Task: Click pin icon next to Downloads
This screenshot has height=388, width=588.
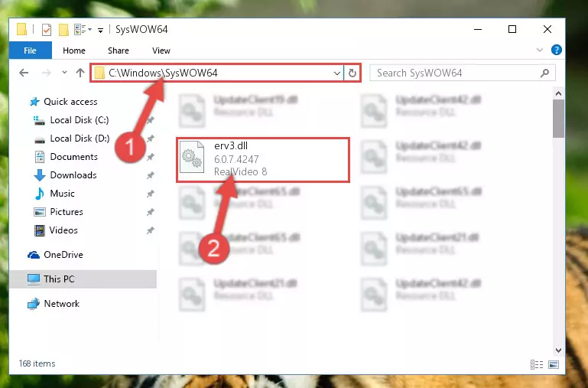Action: [x=151, y=175]
